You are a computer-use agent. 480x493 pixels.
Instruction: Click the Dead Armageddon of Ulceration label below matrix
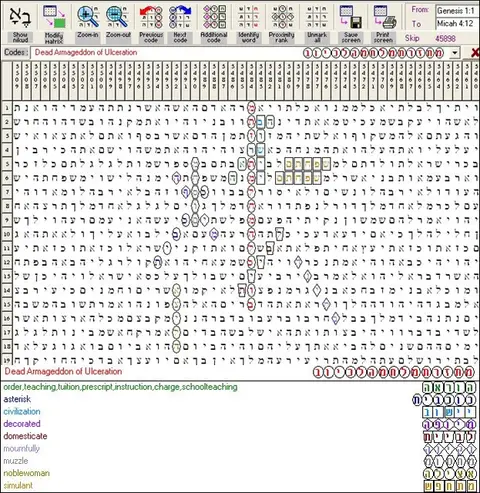(x=63, y=371)
